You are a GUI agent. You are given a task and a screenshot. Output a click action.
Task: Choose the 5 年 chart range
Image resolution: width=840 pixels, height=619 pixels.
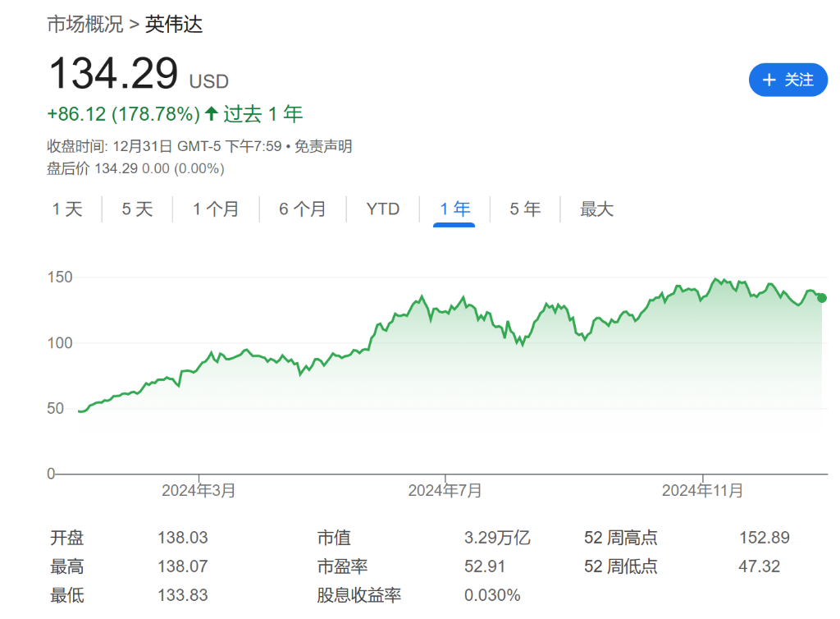525,209
